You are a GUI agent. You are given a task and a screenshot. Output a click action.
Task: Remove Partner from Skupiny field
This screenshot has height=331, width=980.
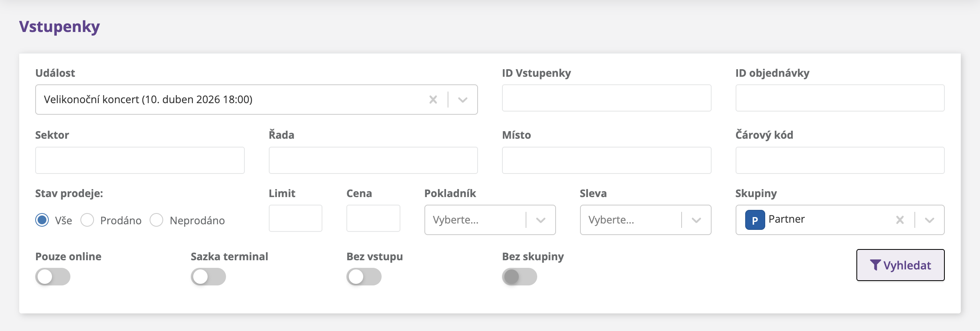900,220
